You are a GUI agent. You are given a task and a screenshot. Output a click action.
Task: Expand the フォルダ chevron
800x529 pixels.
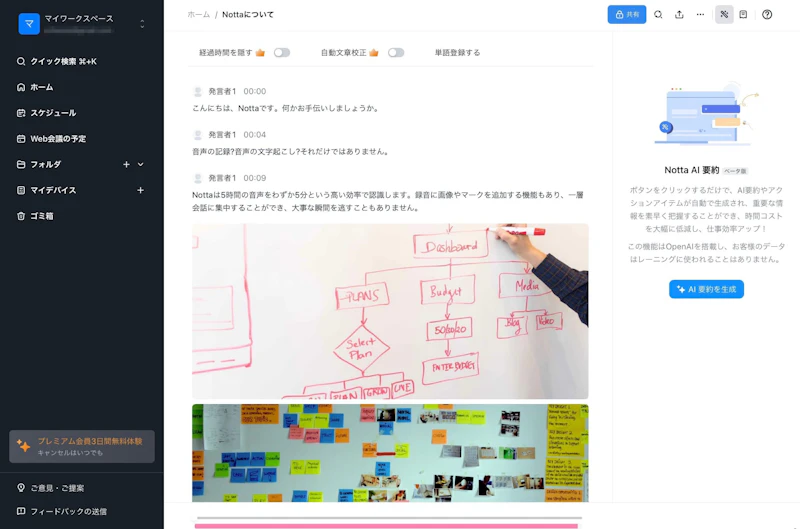[141, 164]
